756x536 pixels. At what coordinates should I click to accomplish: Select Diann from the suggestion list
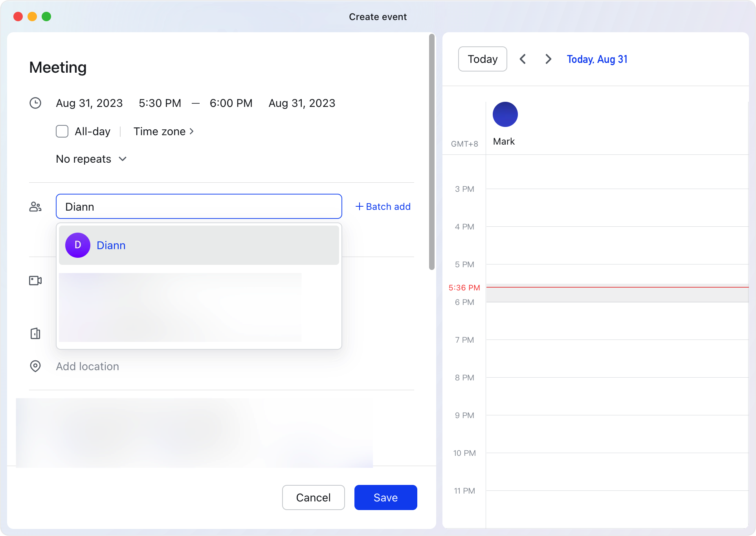coord(111,245)
